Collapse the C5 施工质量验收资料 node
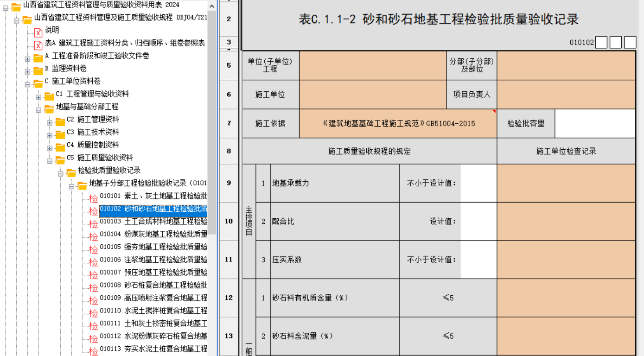Image resolution: width=644 pixels, height=356 pixels. click(50, 161)
